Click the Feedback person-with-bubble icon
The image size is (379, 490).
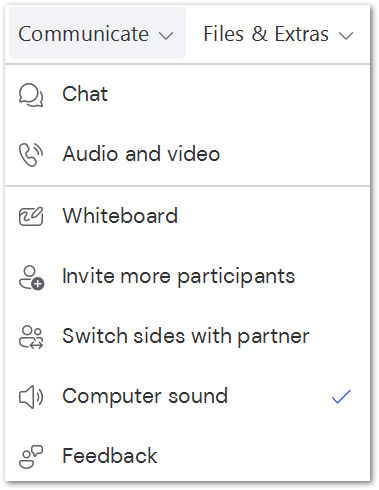31,457
